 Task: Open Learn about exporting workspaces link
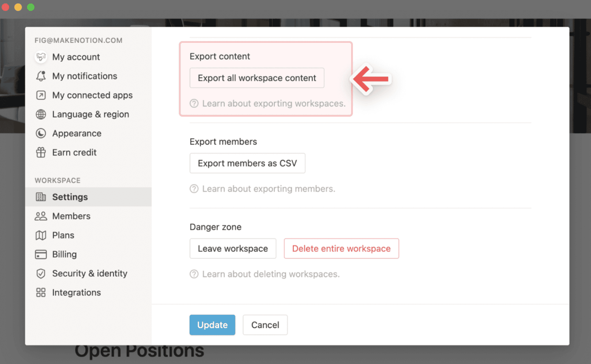click(273, 104)
